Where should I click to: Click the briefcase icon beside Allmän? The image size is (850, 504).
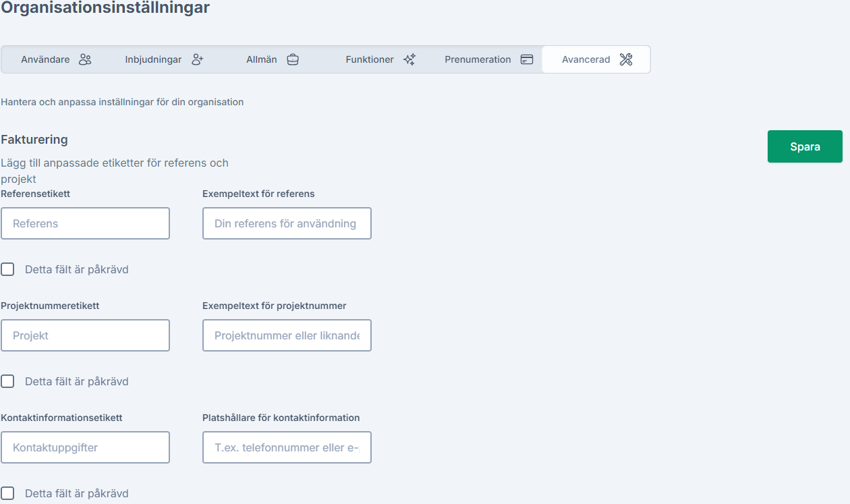(x=293, y=59)
